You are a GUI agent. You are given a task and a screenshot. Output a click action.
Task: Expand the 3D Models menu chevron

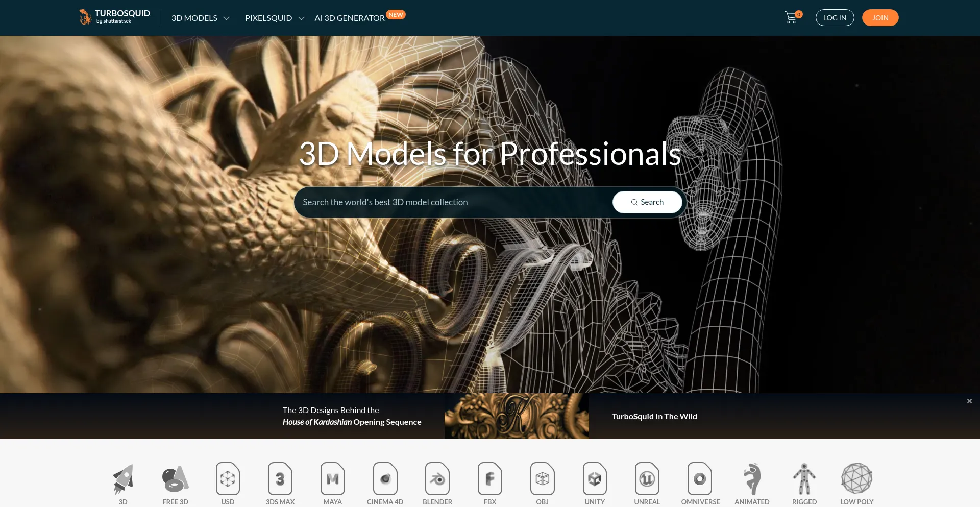[x=227, y=18]
